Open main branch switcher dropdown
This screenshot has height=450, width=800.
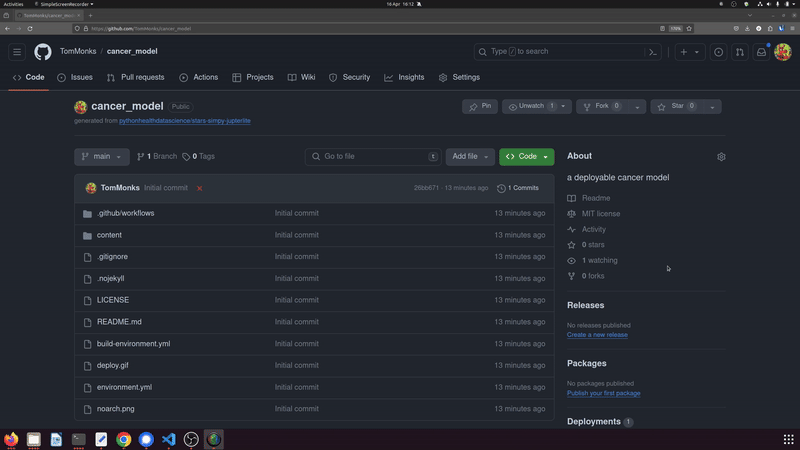[x=102, y=157]
